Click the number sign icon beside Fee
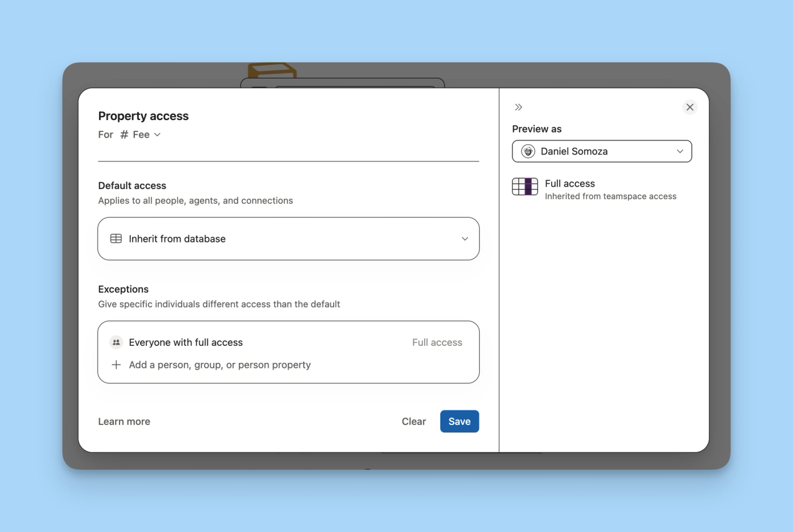This screenshot has width=793, height=532. (124, 135)
